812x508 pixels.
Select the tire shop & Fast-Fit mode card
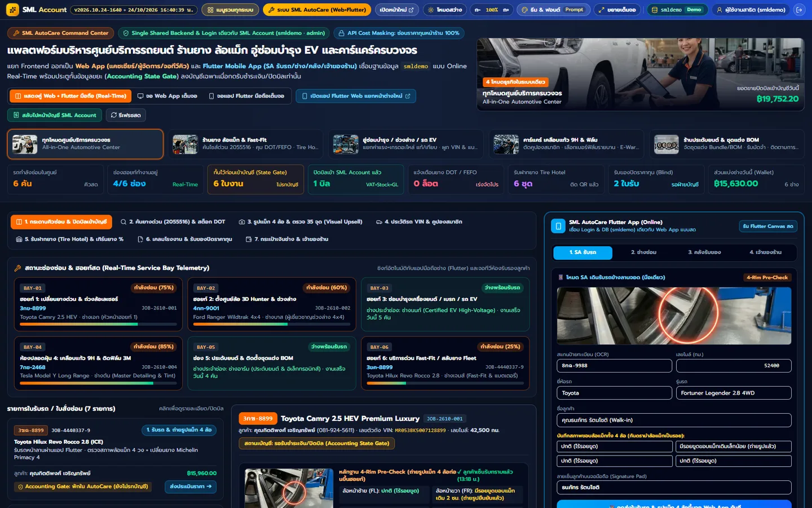click(x=245, y=144)
